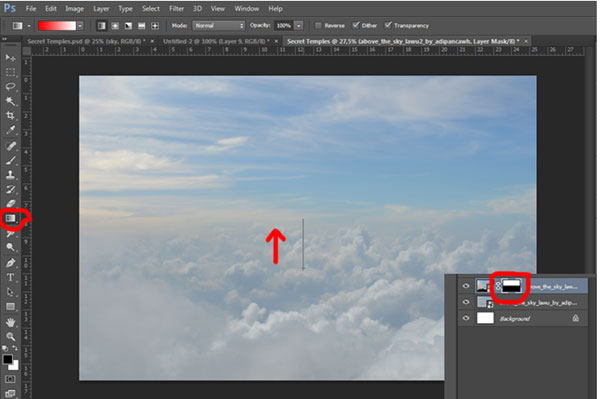Select the Clone Stamp tool
The height and width of the screenshot is (399, 600).
pos(10,175)
